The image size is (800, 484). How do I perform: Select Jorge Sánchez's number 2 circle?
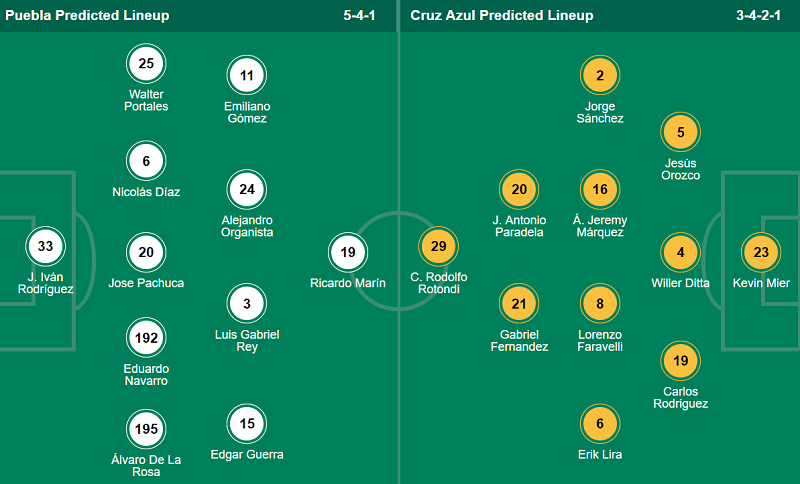600,75
